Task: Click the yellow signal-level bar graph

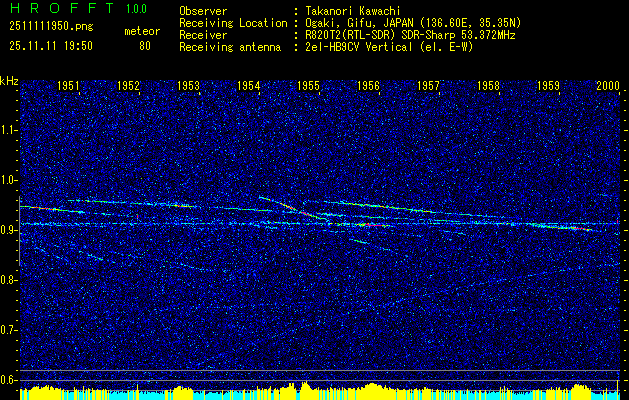Action: point(320,392)
